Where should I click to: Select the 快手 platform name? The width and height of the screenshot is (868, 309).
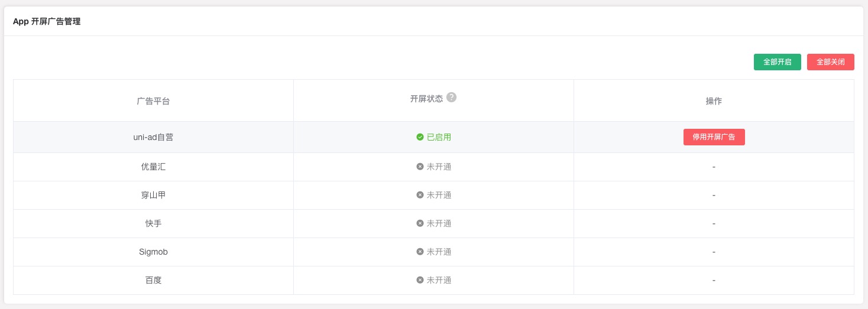[153, 223]
